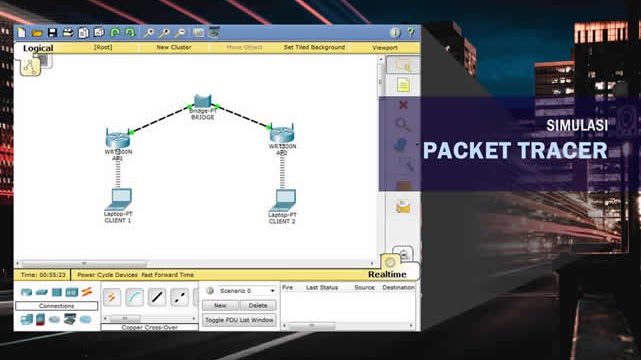Open the drawing palette icon

199,33
